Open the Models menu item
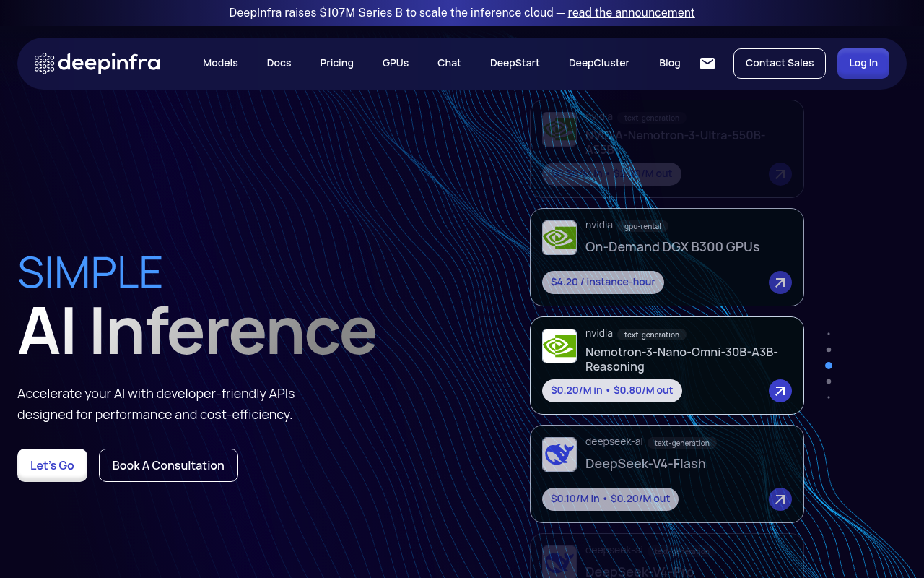This screenshot has width=924, height=578. 220,63
